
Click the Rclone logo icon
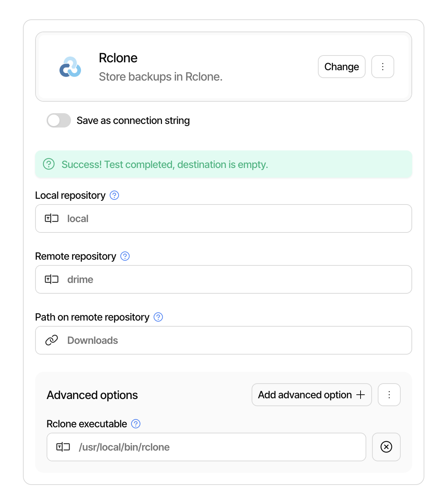click(70, 67)
